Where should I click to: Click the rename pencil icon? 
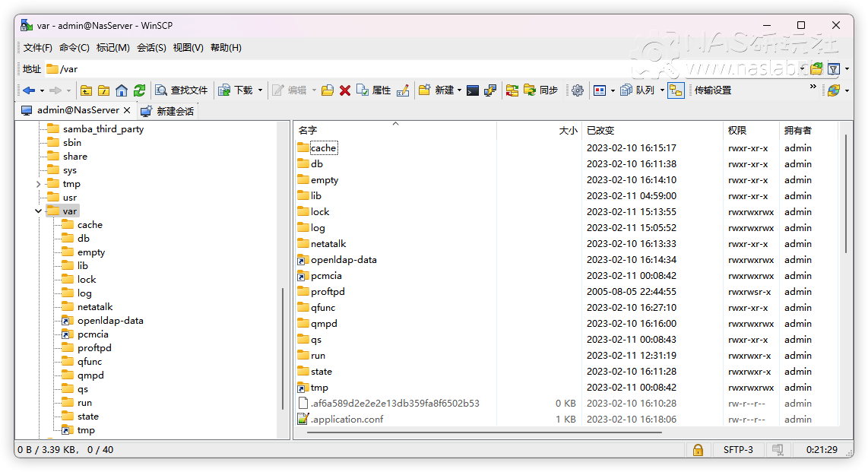[x=403, y=90]
